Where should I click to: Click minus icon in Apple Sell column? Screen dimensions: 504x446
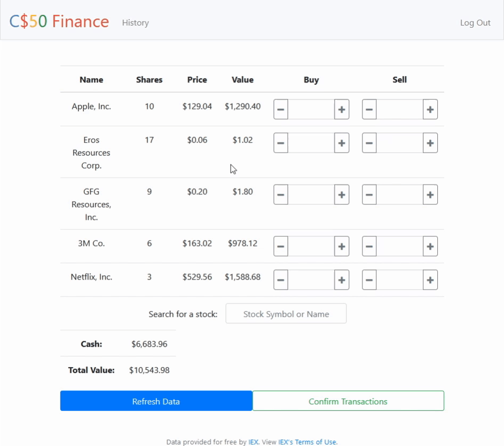(x=369, y=110)
